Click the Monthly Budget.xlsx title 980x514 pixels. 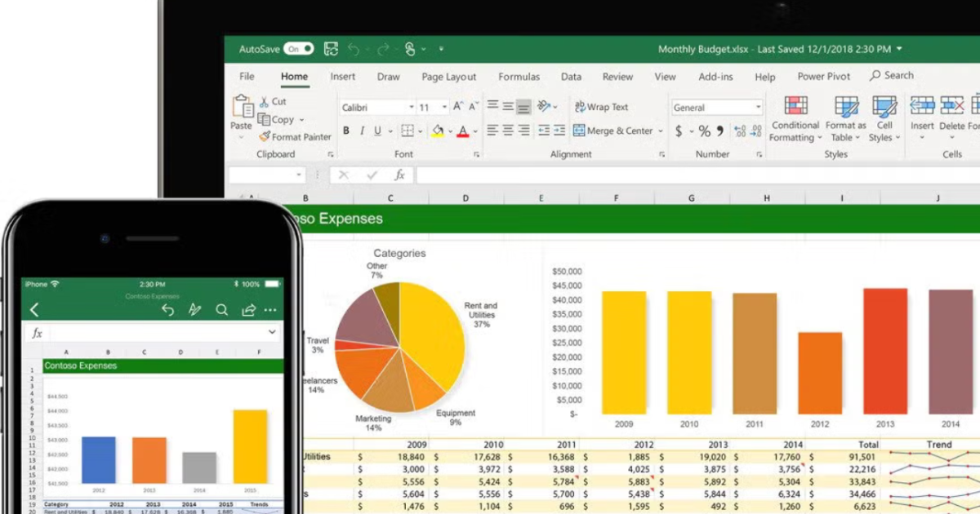pos(705,49)
